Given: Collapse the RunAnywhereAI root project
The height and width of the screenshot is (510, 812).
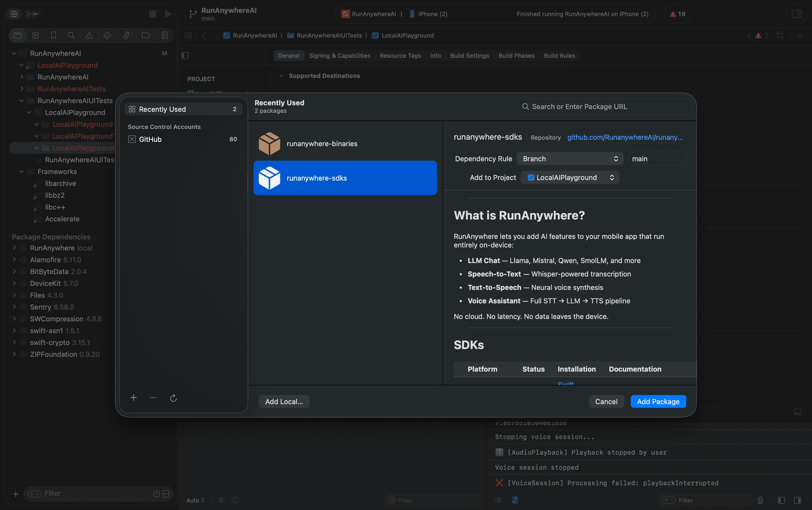Looking at the screenshot, I should pos(14,53).
